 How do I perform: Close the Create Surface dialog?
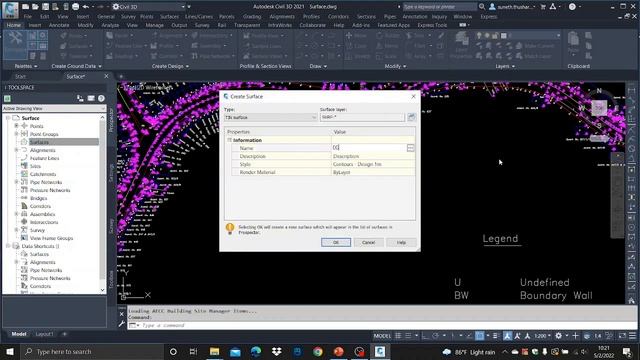point(413,96)
